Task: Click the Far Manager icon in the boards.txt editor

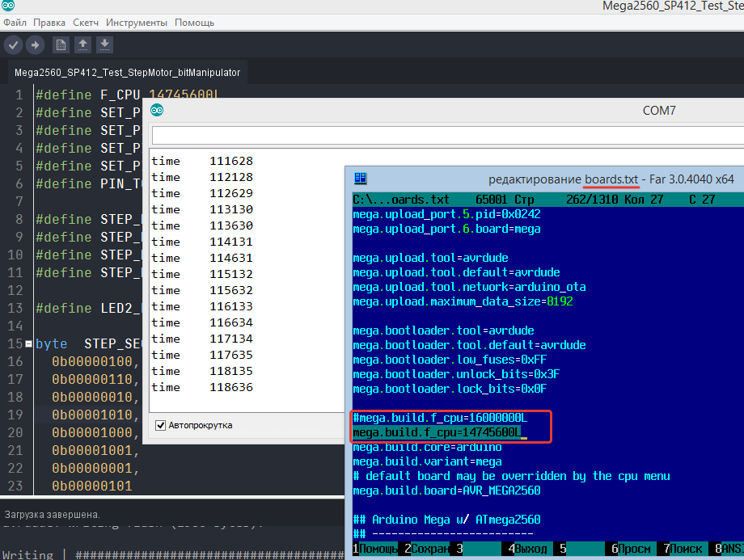Action: [361, 179]
